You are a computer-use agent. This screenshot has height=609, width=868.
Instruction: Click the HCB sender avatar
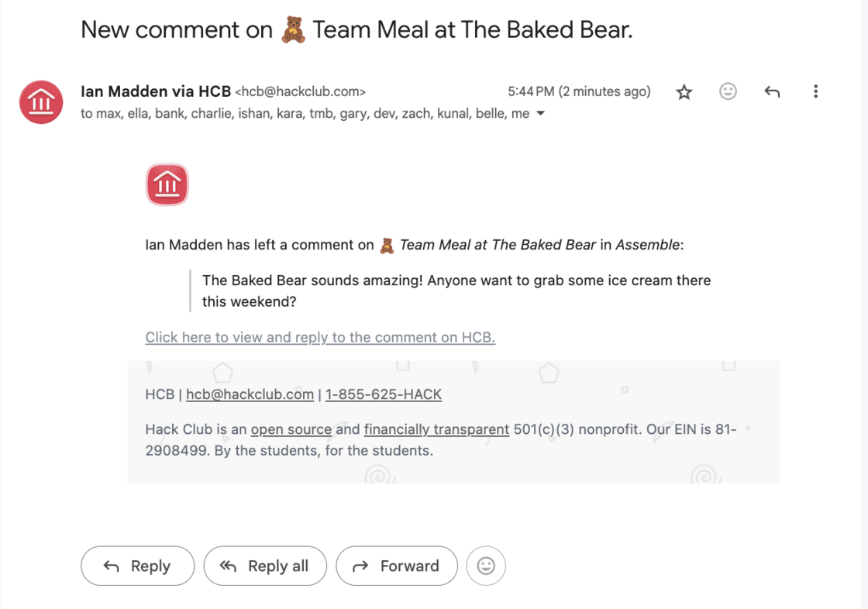point(41,102)
